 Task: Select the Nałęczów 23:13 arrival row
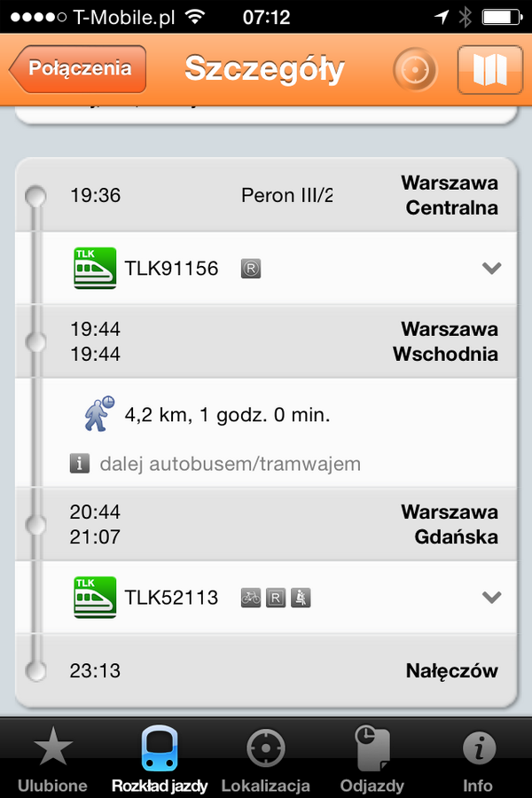pyautogui.click(x=266, y=670)
